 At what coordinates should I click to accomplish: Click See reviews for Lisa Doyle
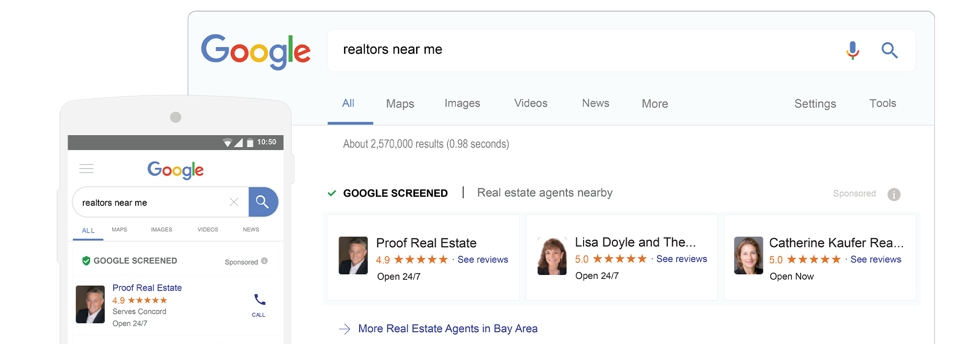point(682,259)
